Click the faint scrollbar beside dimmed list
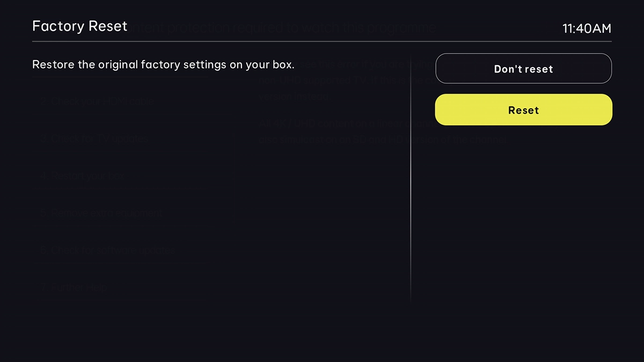644x362 pixels. click(234, 177)
